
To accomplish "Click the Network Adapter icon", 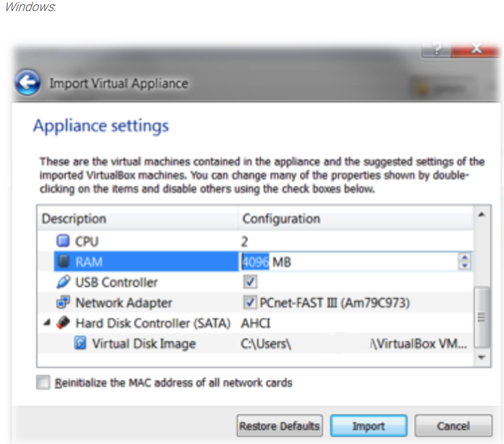I will 63,303.
